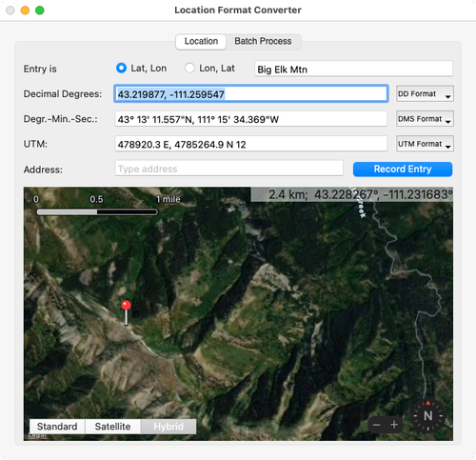476x460 pixels.
Task: Click the map scale bar
Action: [97, 211]
